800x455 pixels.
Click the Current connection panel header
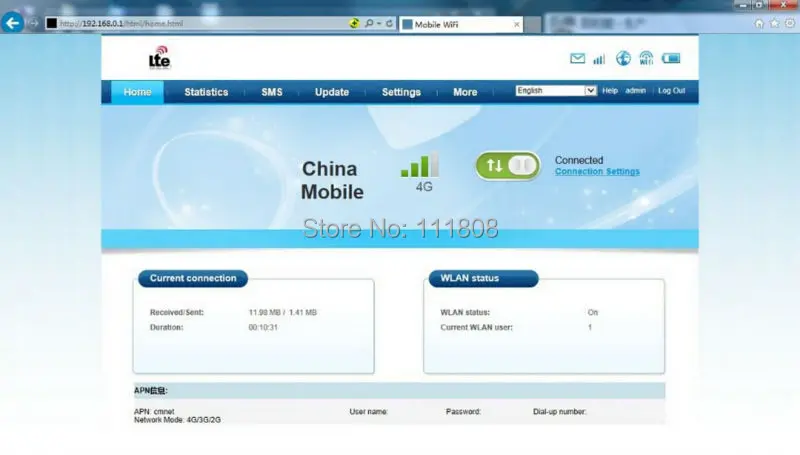(x=193, y=279)
